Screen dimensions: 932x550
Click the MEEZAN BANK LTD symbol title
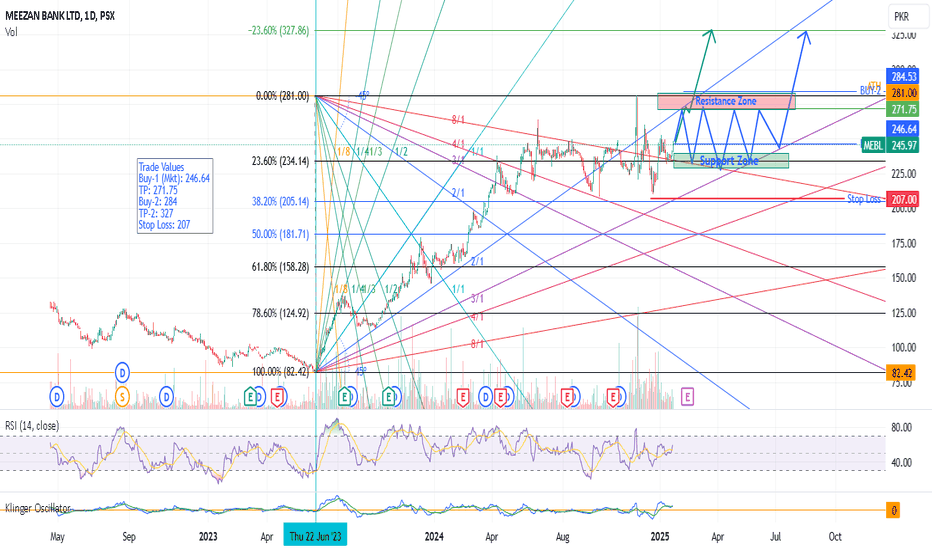60,16
